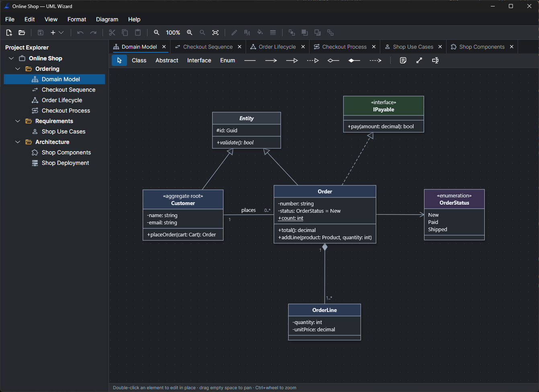Select the hollow-diamond aggregation connector tool

[334, 60]
